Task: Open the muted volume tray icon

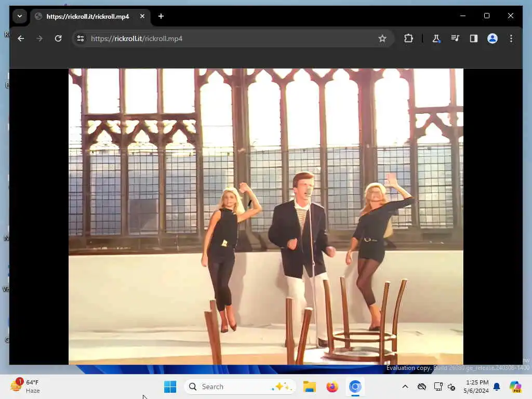Action: pos(451,387)
